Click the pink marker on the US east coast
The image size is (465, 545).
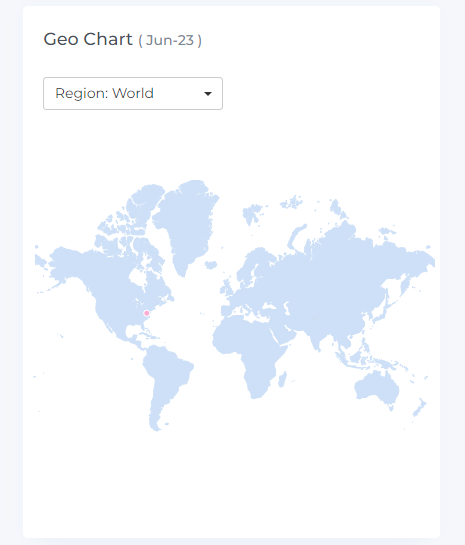click(147, 313)
